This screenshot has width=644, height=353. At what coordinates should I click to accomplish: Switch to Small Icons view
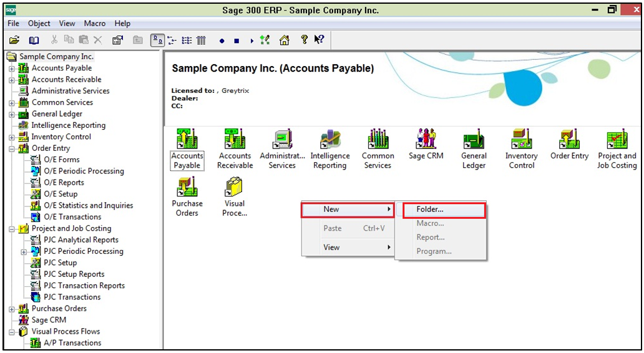pyautogui.click(x=172, y=40)
